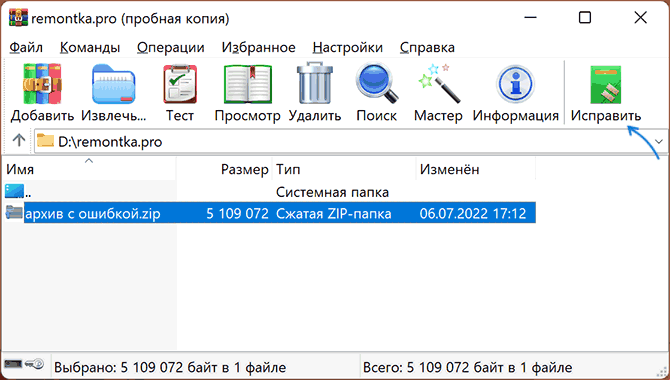
Task: Click the date '06.07.2022 17:12'
Action: (x=473, y=213)
